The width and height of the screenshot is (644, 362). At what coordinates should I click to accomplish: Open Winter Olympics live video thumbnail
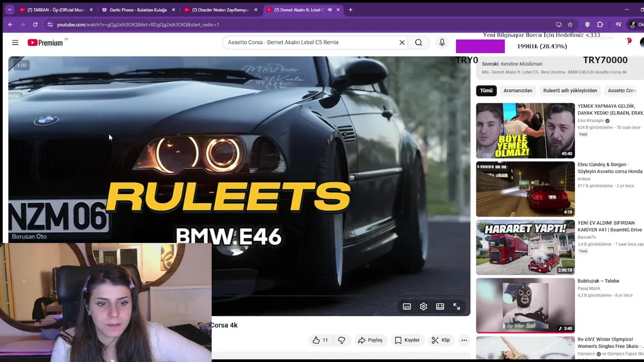tap(525, 348)
